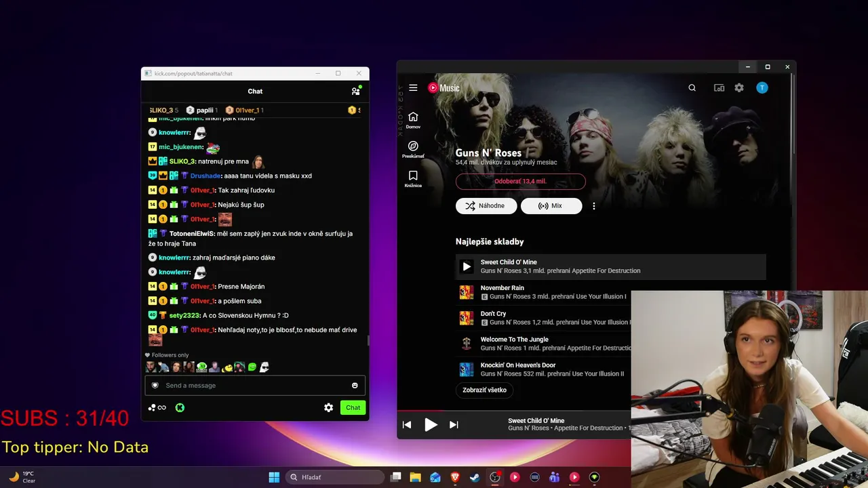Image resolution: width=868 pixels, height=488 pixels.
Task: Subscribe with the Odoberať 13,4 mil. button
Action: [x=520, y=182]
